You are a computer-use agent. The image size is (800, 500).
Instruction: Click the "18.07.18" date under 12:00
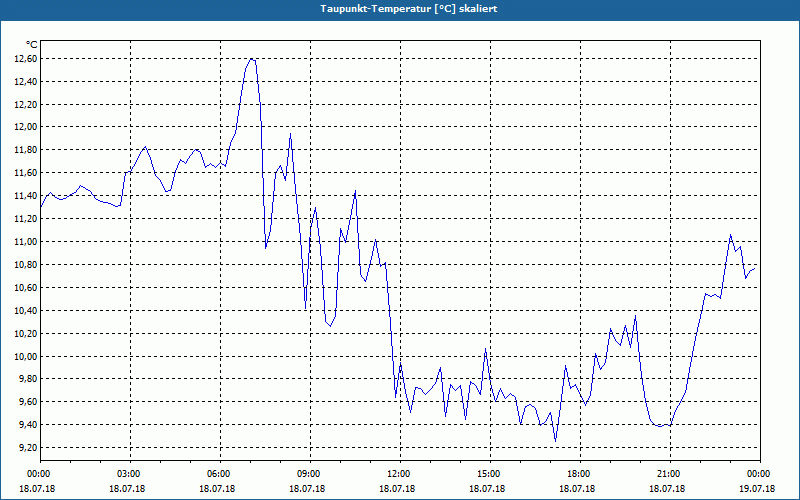(x=397, y=489)
